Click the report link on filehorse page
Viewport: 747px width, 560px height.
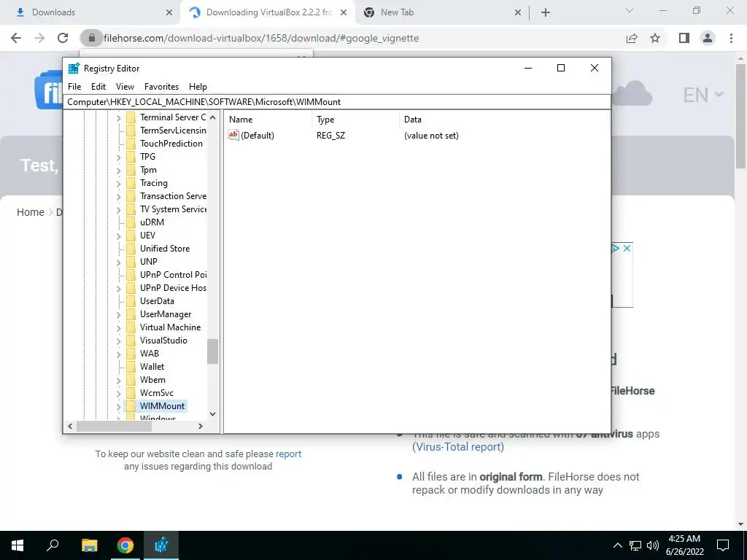pos(288,454)
